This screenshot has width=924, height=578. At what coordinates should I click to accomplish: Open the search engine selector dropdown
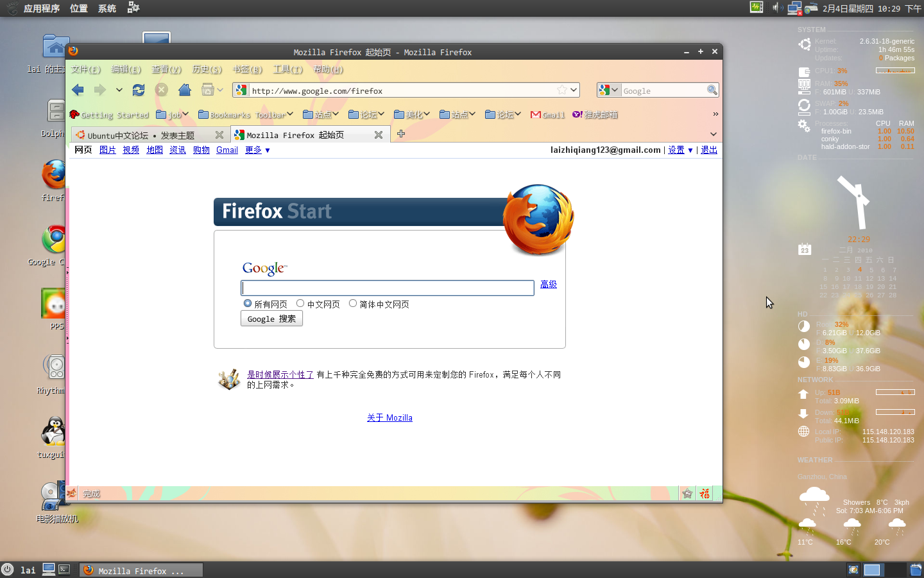pyautogui.click(x=608, y=90)
